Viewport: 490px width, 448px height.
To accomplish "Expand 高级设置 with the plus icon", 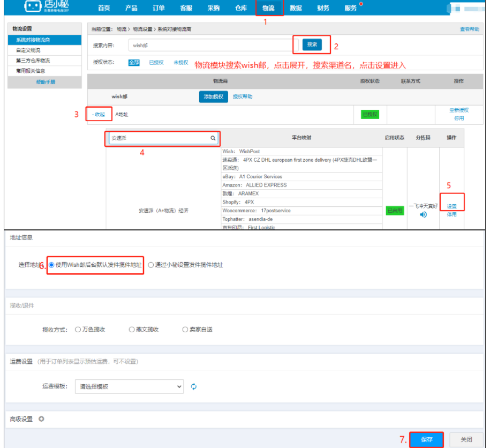I will 41,419.
